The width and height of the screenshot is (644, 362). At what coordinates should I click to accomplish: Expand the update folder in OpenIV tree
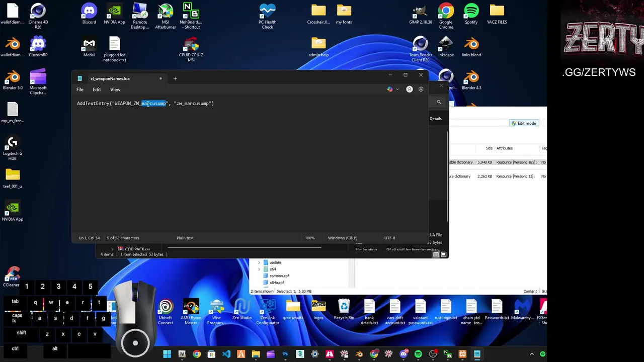click(259, 262)
